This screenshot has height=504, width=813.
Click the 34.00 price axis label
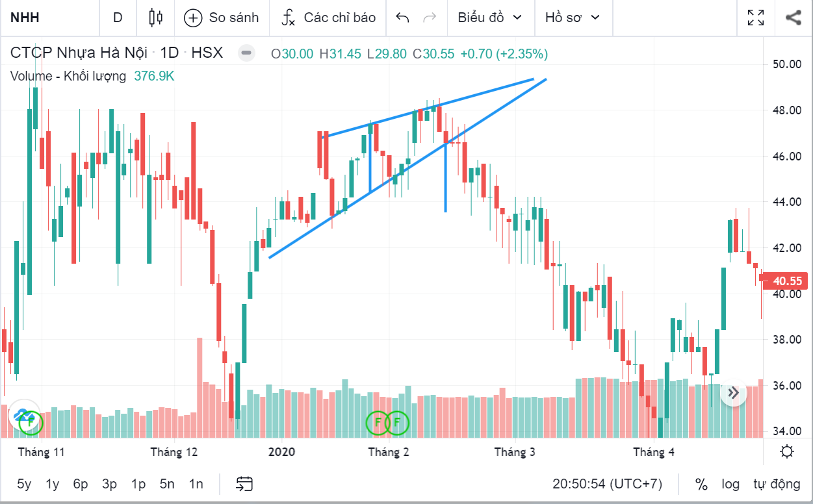tap(786, 431)
